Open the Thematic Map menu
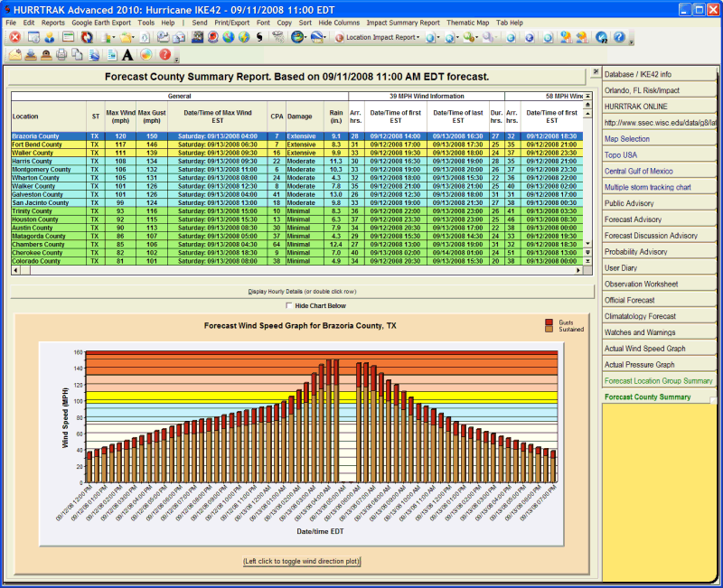 pyautogui.click(x=470, y=22)
